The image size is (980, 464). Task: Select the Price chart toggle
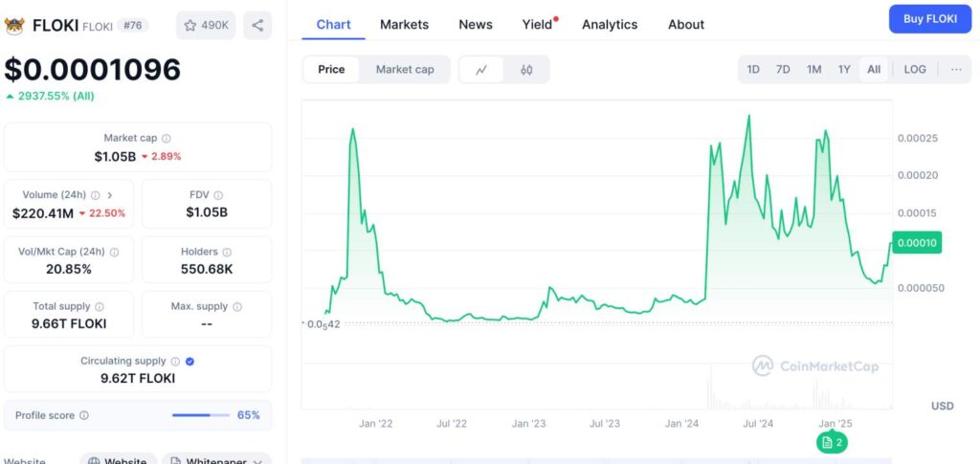point(331,69)
